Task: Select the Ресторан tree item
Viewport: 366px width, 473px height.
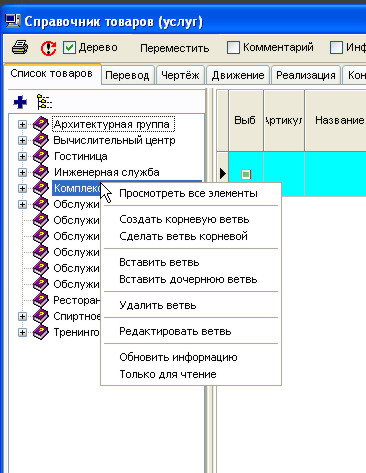Action: coord(76,300)
